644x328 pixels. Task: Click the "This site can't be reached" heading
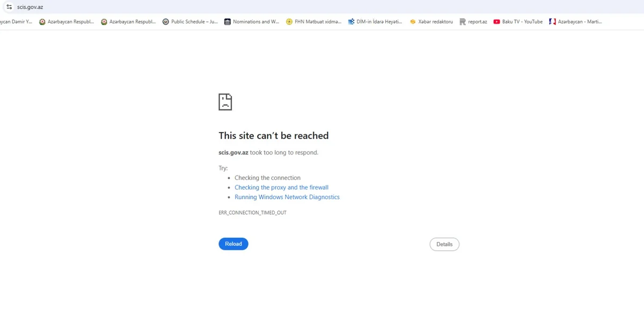click(274, 136)
